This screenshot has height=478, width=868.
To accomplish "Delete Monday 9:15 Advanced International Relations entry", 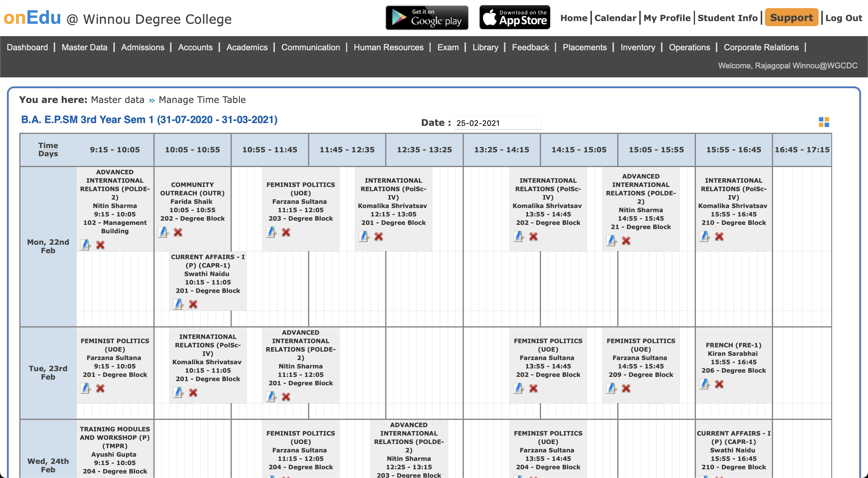I will [x=100, y=245].
